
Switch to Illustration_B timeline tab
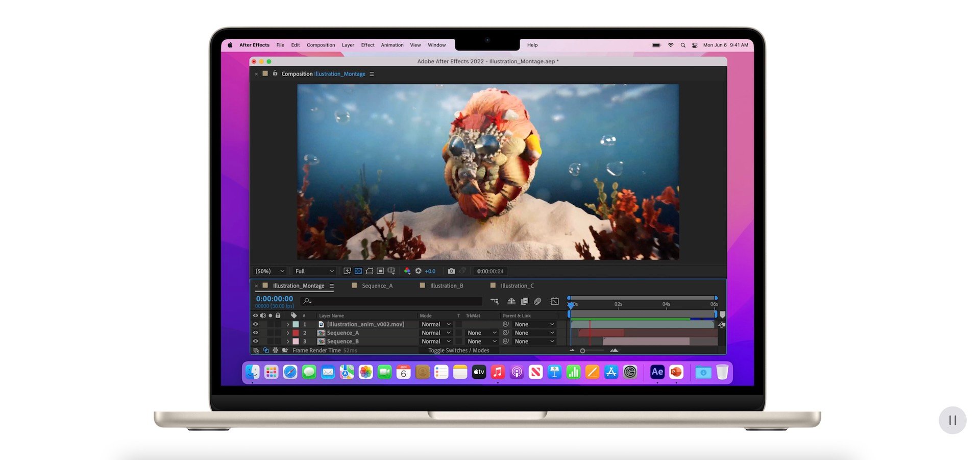[x=447, y=286]
